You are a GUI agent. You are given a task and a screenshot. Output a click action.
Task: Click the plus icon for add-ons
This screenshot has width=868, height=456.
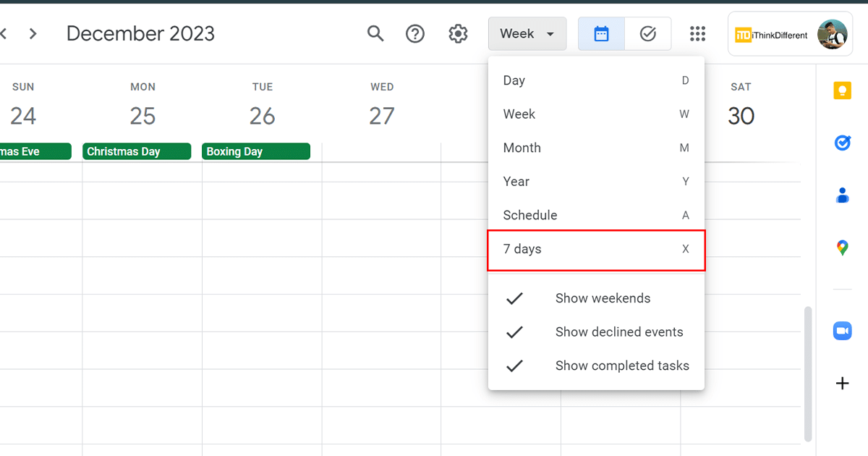842,384
